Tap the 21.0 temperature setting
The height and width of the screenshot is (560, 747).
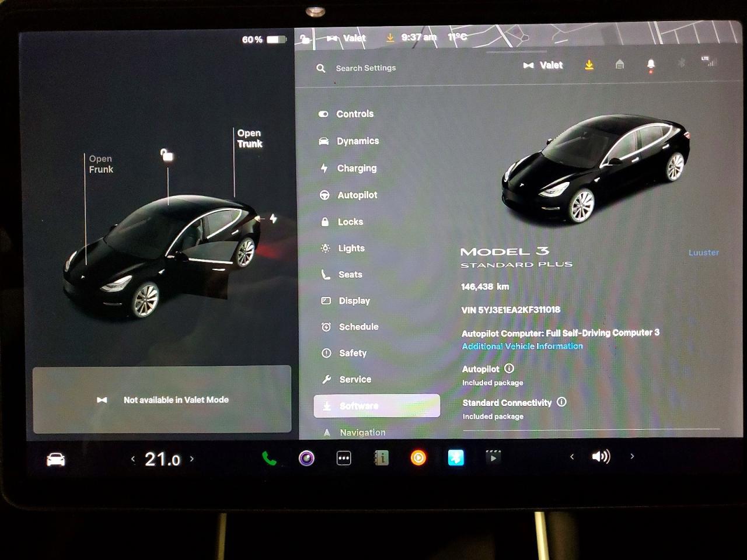pyautogui.click(x=162, y=460)
